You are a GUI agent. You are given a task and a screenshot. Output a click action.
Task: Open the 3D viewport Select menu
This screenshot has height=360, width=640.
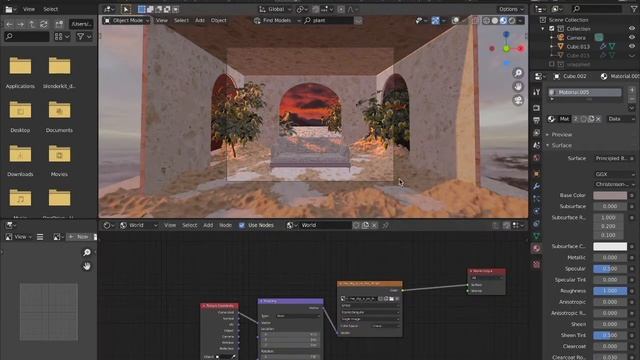click(181, 20)
